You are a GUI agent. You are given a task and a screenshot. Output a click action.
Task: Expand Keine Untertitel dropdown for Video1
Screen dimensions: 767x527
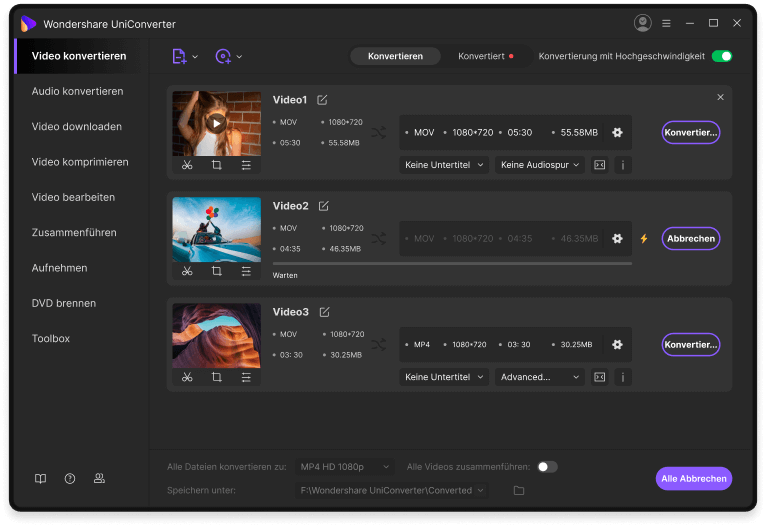click(444, 165)
